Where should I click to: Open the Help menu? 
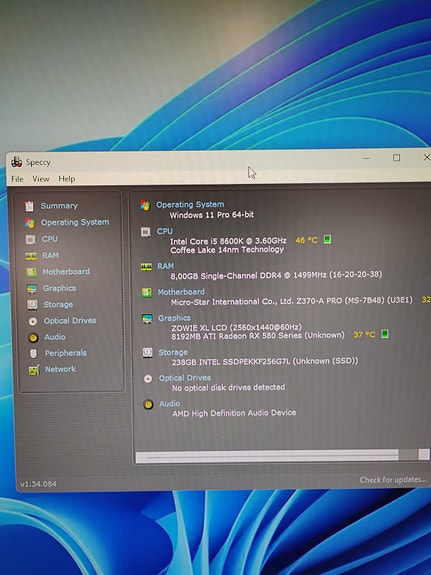[67, 179]
